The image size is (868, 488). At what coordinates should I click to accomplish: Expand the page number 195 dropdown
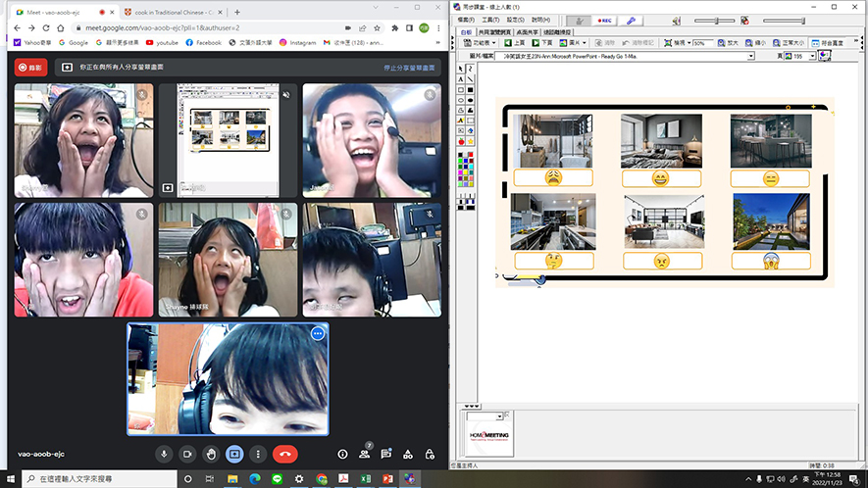pos(812,57)
